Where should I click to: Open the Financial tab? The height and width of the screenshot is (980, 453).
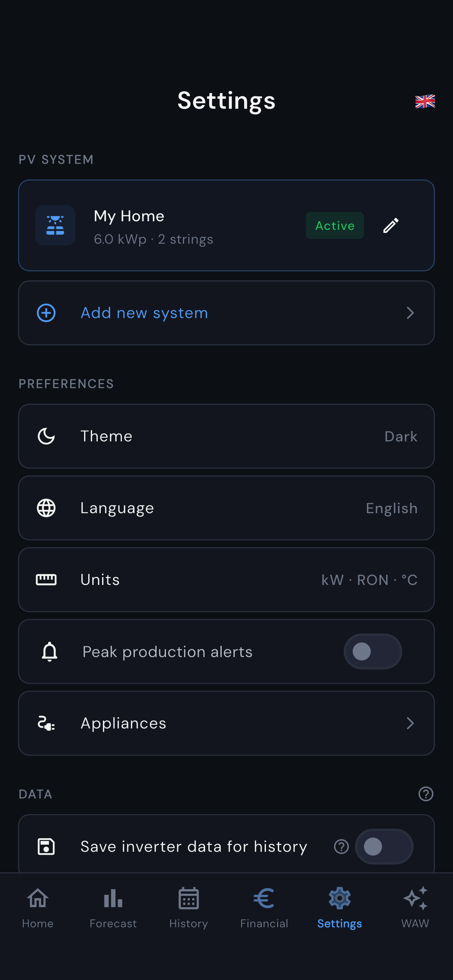click(264, 908)
